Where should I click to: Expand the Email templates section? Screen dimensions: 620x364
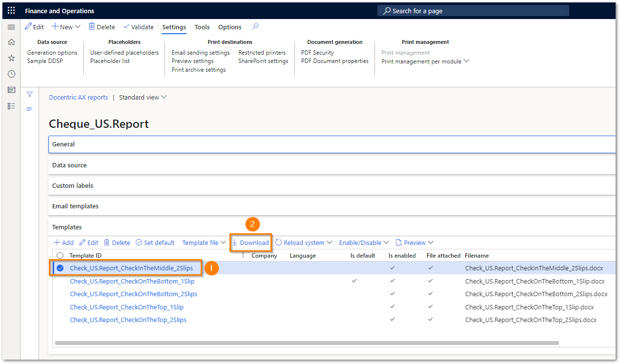(332, 206)
